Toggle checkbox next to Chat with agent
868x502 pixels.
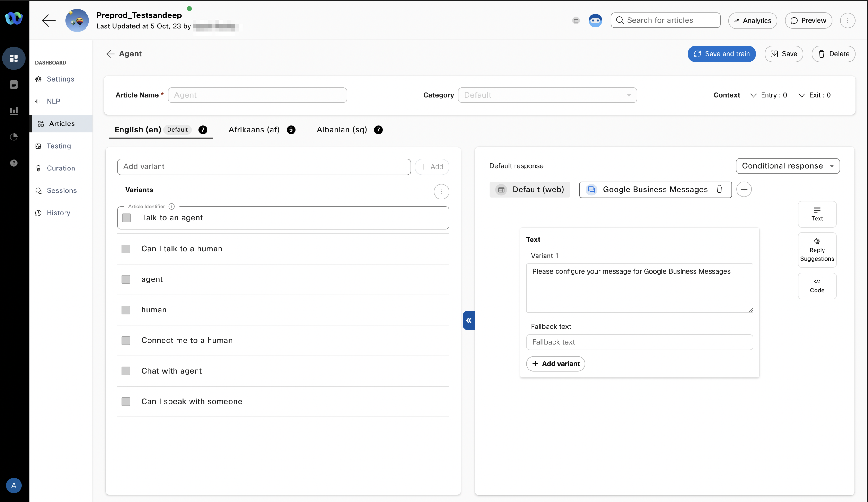pos(126,370)
